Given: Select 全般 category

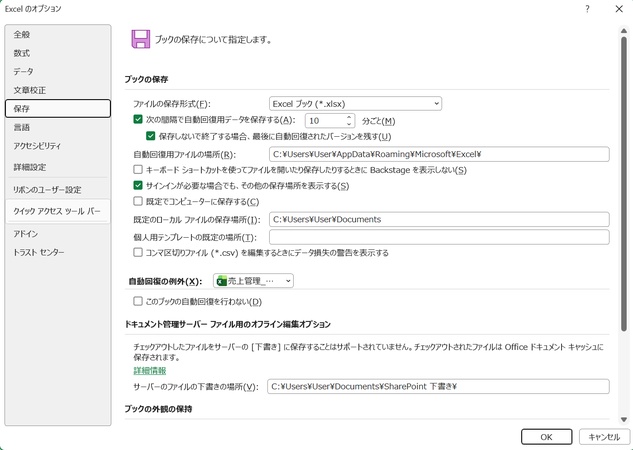Looking at the screenshot, I should [58, 35].
